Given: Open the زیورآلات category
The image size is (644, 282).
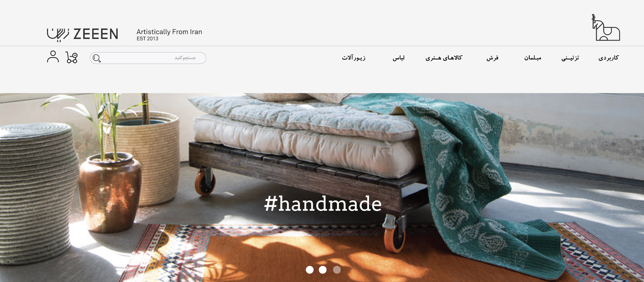Looking at the screenshot, I should point(354,58).
